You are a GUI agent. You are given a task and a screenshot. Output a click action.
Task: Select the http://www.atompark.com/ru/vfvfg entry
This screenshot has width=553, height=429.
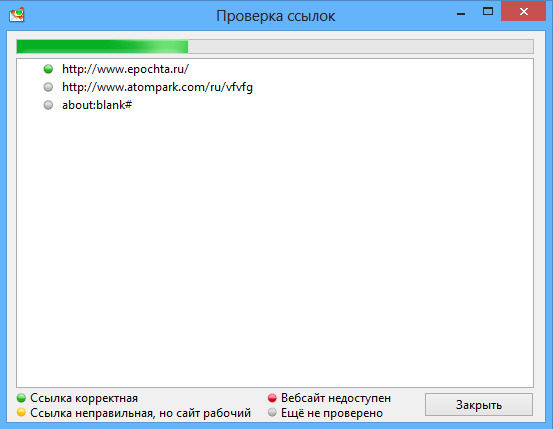point(157,87)
